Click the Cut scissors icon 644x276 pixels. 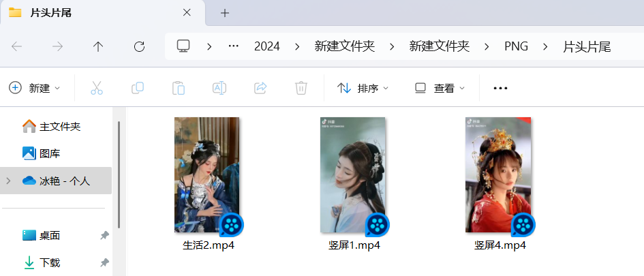[97, 88]
